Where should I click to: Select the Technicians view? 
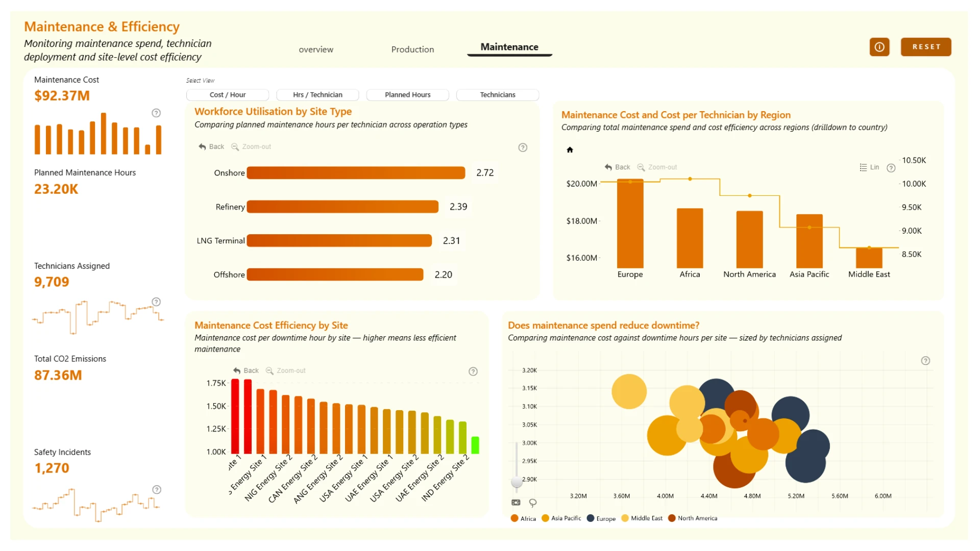point(498,95)
